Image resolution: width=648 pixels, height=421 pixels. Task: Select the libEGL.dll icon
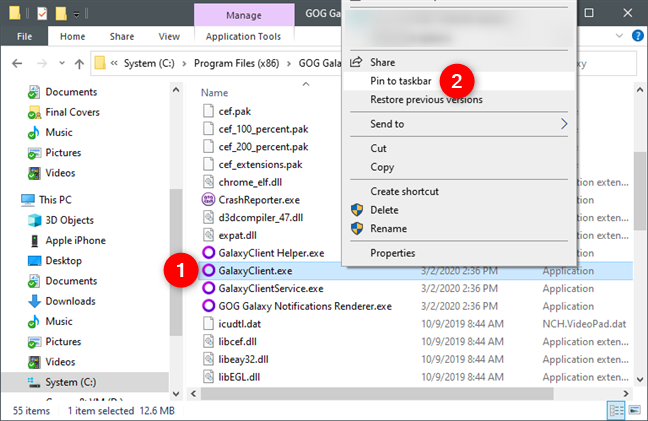[x=208, y=377]
